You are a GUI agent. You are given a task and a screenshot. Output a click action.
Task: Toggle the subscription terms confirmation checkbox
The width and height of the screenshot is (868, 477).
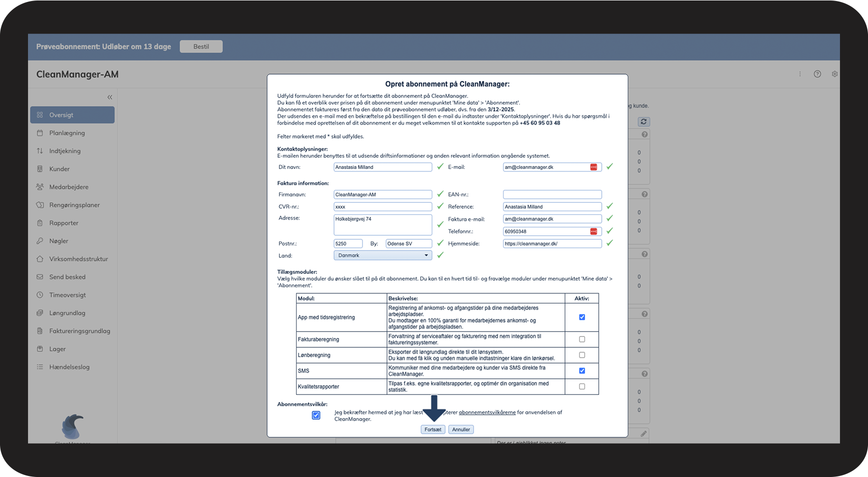316,416
